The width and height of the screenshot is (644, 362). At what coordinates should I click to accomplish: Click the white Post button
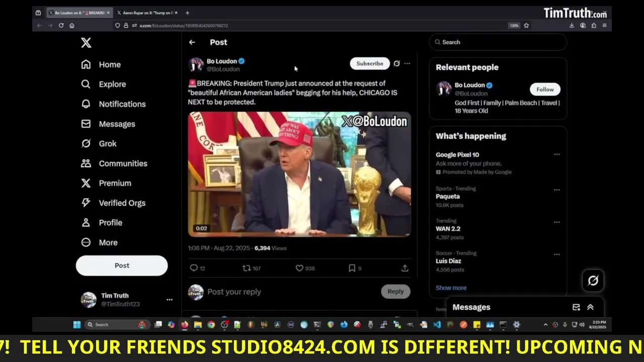(x=122, y=265)
